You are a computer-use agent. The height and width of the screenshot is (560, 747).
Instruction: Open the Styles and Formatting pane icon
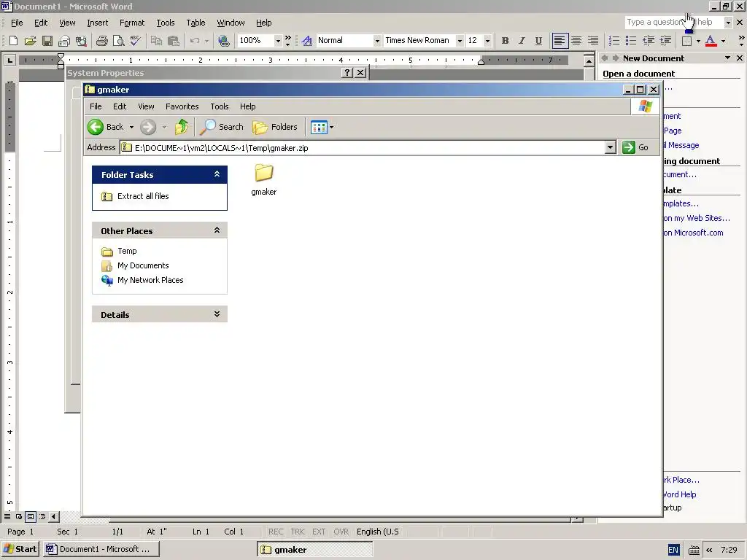pyautogui.click(x=307, y=41)
